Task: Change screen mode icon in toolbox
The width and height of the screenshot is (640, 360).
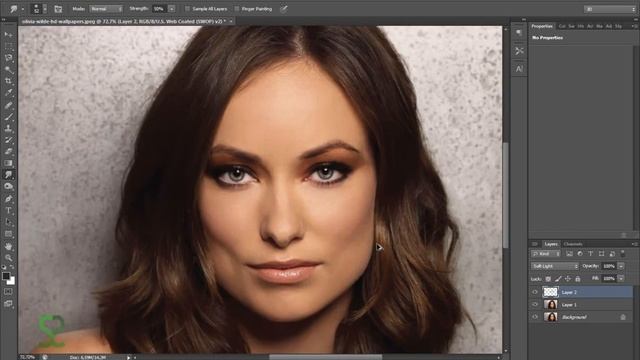Action: pos(8,304)
